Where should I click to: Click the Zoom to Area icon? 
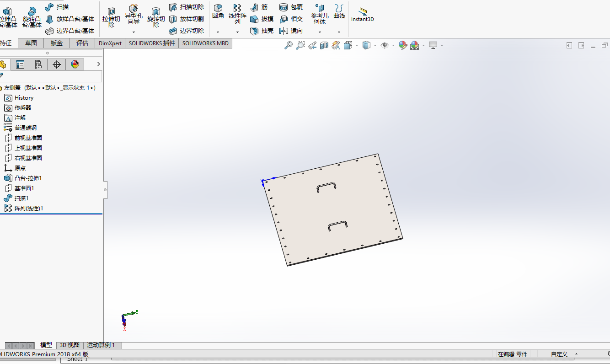click(300, 45)
